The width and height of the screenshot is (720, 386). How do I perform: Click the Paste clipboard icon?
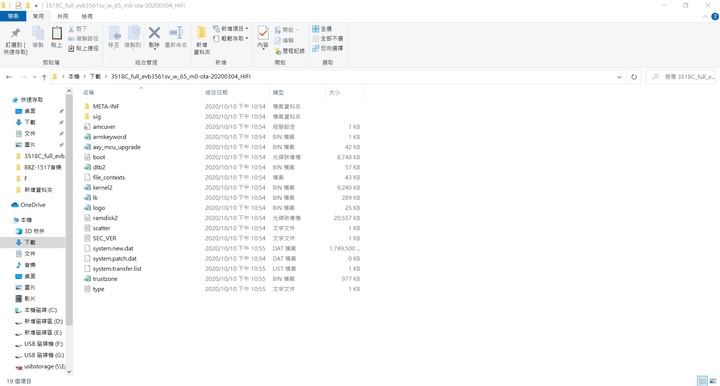[56, 33]
